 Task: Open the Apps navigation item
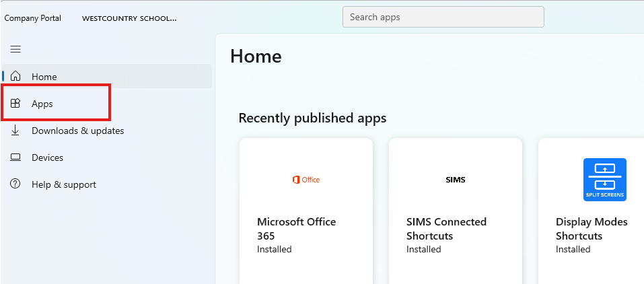(42, 104)
